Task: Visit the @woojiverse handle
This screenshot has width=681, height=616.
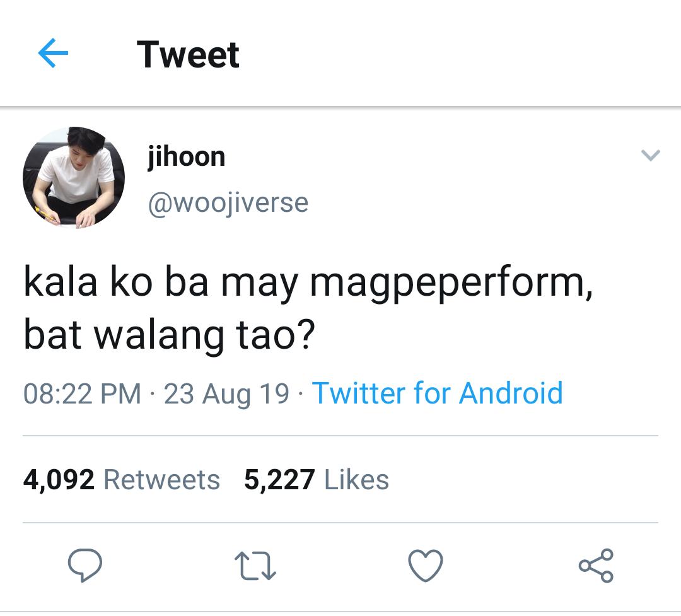Action: point(228,203)
